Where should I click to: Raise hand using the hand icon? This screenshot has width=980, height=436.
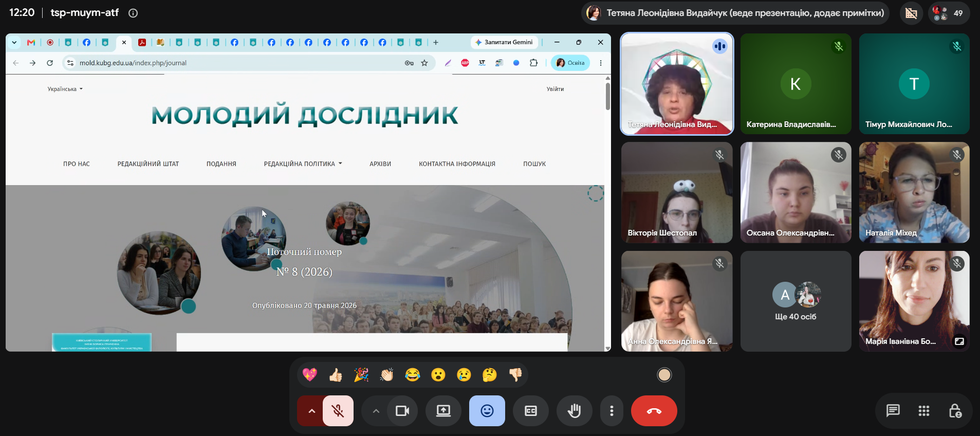point(574,411)
